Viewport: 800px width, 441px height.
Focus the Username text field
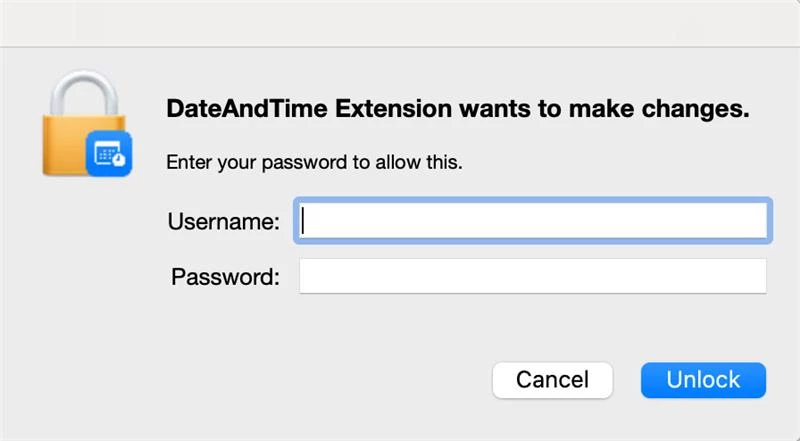pos(533,220)
